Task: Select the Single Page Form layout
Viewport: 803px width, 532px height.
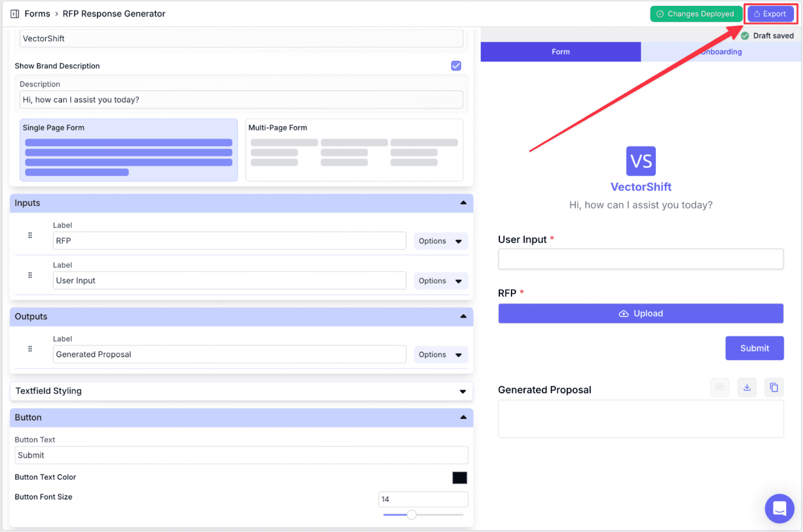Action: (128, 150)
